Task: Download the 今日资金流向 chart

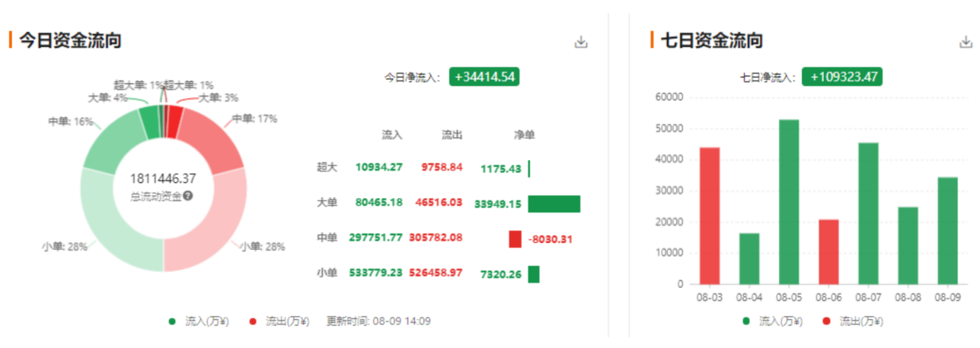Action: [x=581, y=42]
